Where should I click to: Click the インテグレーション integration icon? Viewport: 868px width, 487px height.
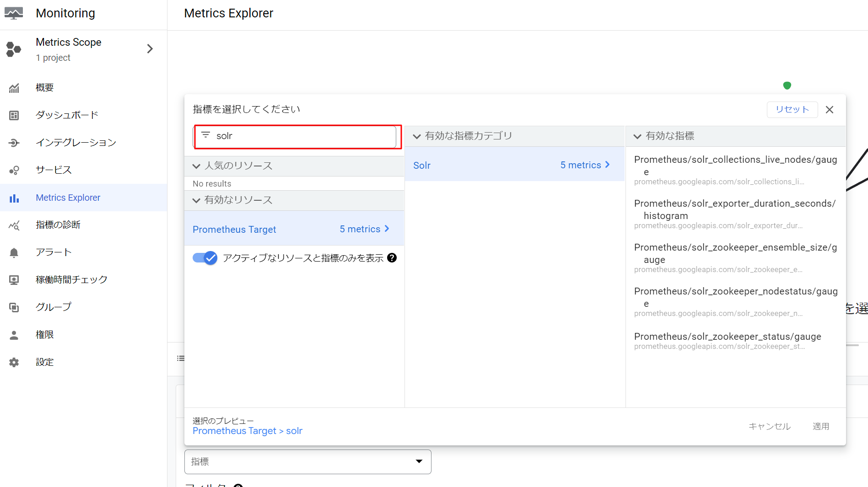(x=14, y=143)
